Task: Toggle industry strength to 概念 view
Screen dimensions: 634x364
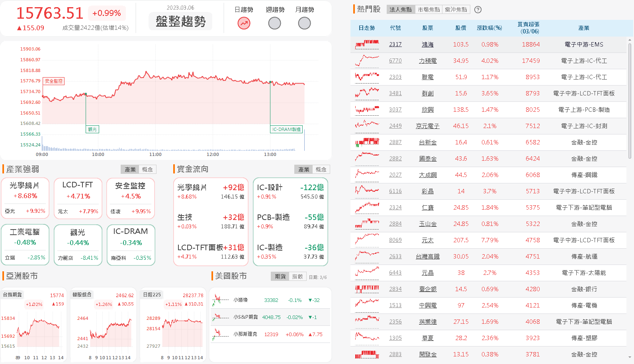Action: pyautogui.click(x=147, y=169)
